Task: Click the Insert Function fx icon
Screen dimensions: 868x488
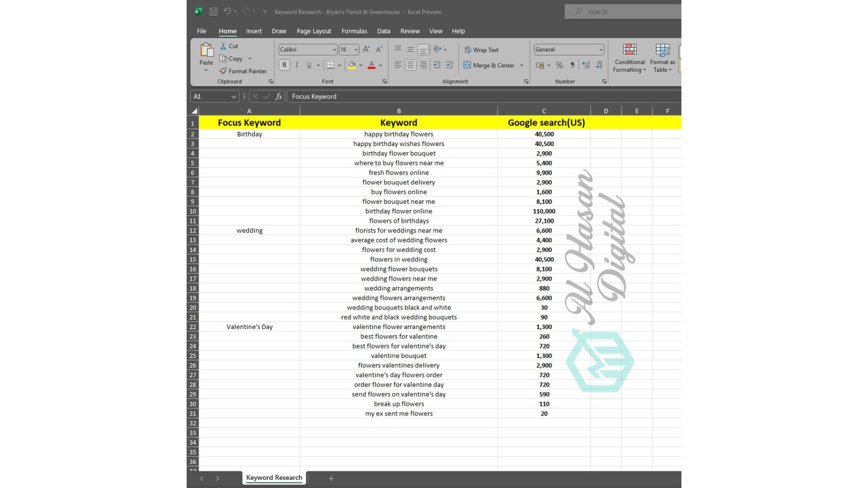Action: pos(279,97)
